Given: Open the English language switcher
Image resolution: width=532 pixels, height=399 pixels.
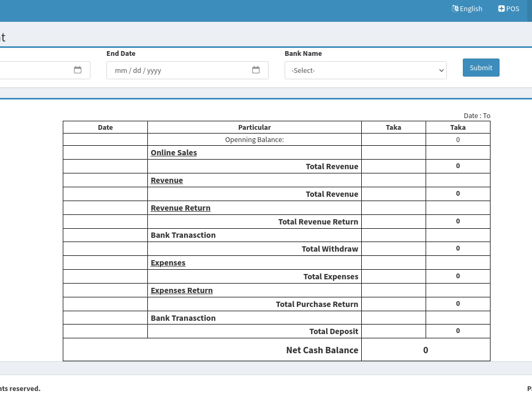Looking at the screenshot, I should pos(467,9).
